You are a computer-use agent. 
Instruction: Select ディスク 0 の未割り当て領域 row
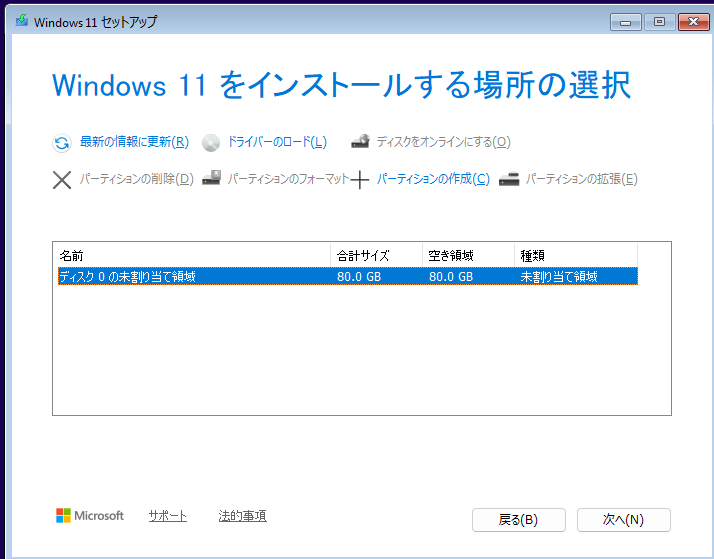[x=348, y=276]
